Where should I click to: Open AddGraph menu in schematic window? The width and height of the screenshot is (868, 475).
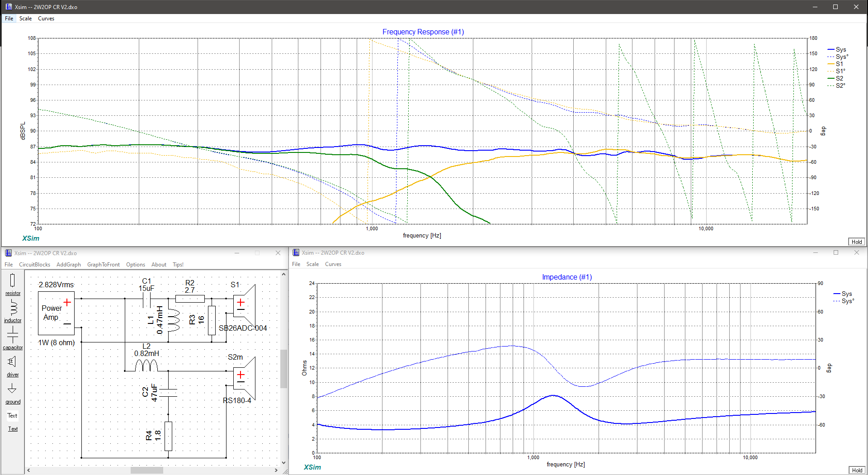(x=69, y=265)
